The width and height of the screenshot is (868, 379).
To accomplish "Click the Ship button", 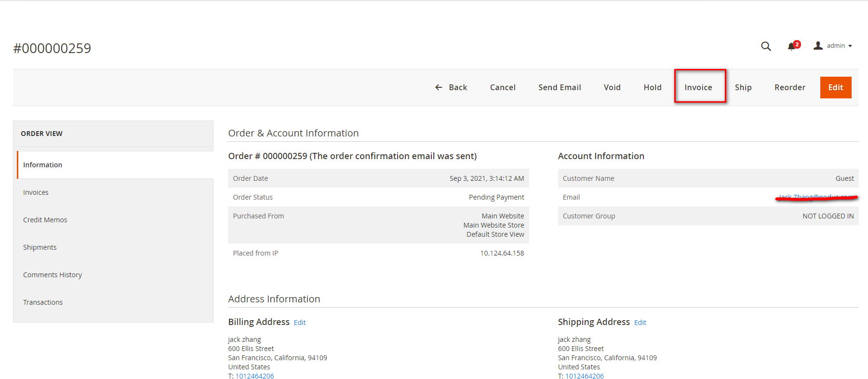I will (743, 87).
